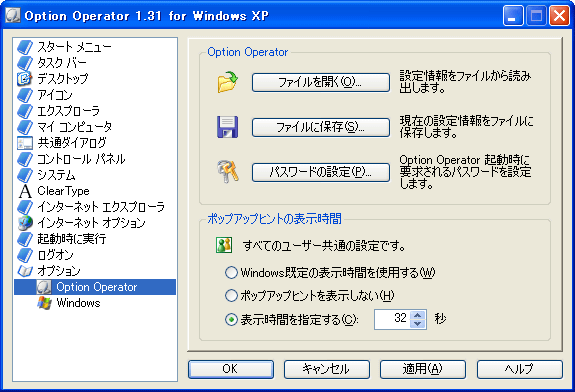Select Option Operator sub-item in tree
Viewport: 575px width, 392px height.
(96, 287)
